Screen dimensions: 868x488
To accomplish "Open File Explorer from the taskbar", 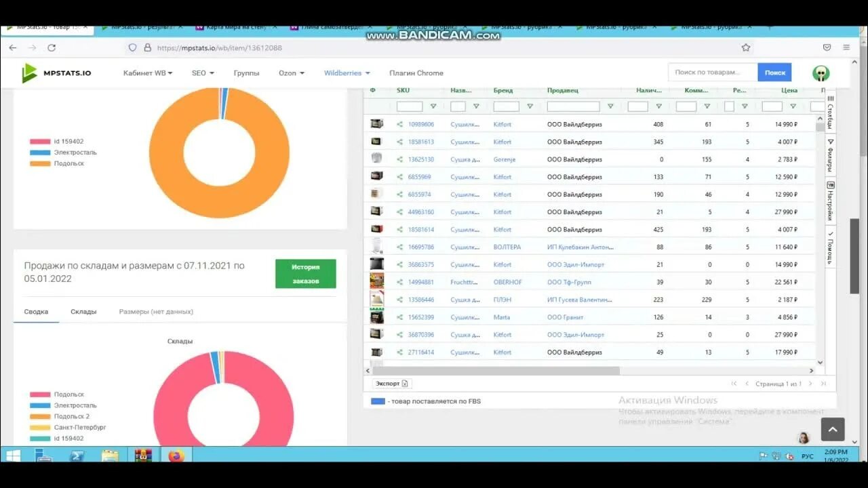I will click(x=110, y=455).
